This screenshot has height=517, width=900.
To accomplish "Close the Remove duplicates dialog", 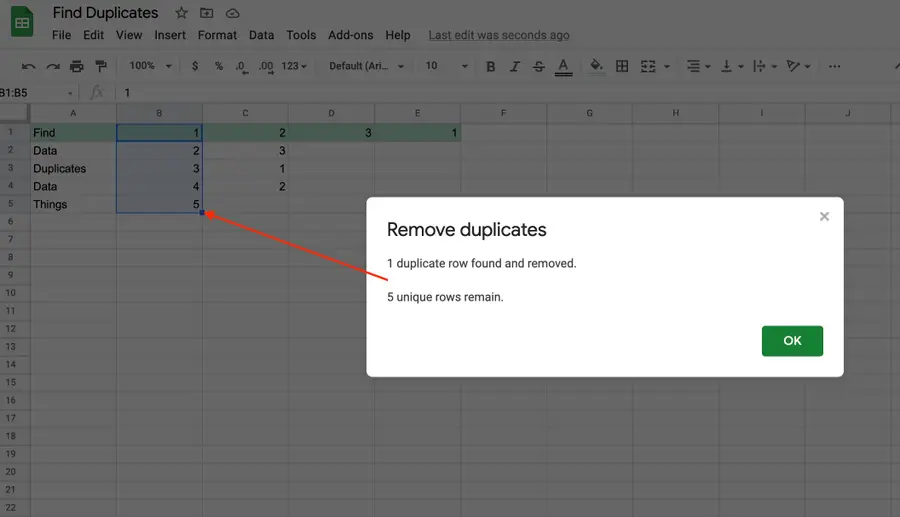I will pos(824,216).
